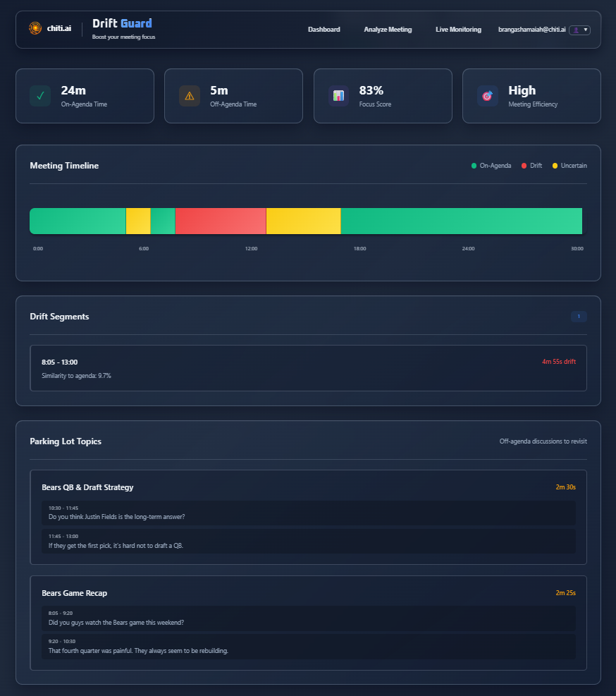The height and width of the screenshot is (696, 616).
Task: Toggle the Uncertain legend indicator
Action: (x=553, y=165)
